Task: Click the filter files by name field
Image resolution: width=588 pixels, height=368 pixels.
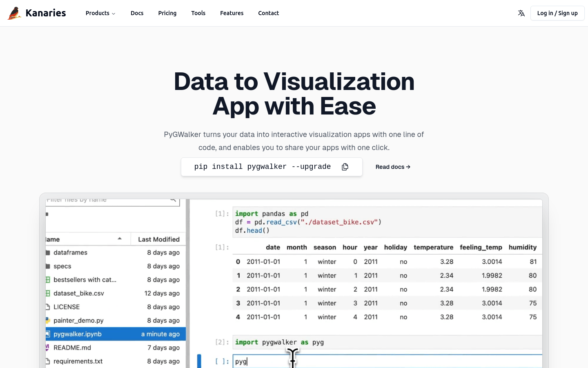Action: 106,200
